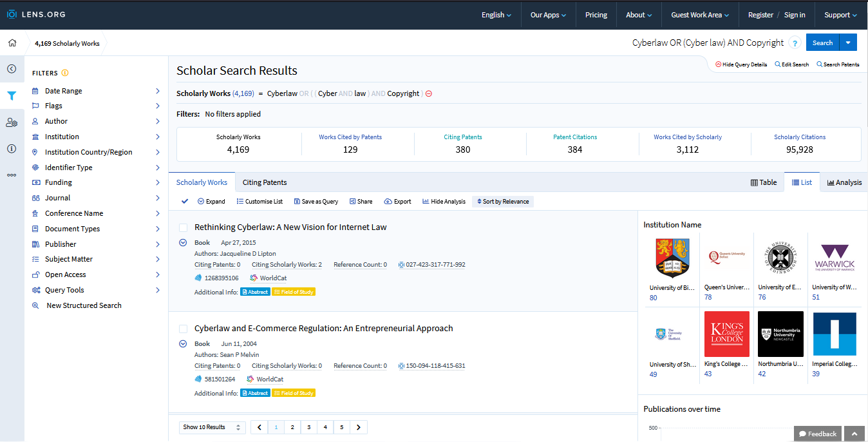Image resolution: width=868 pixels, height=442 pixels.
Task: Click the University of Warwick logo
Action: [835, 258]
